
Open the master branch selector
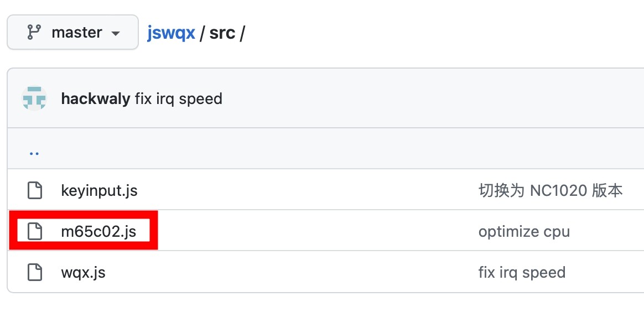coord(72,33)
